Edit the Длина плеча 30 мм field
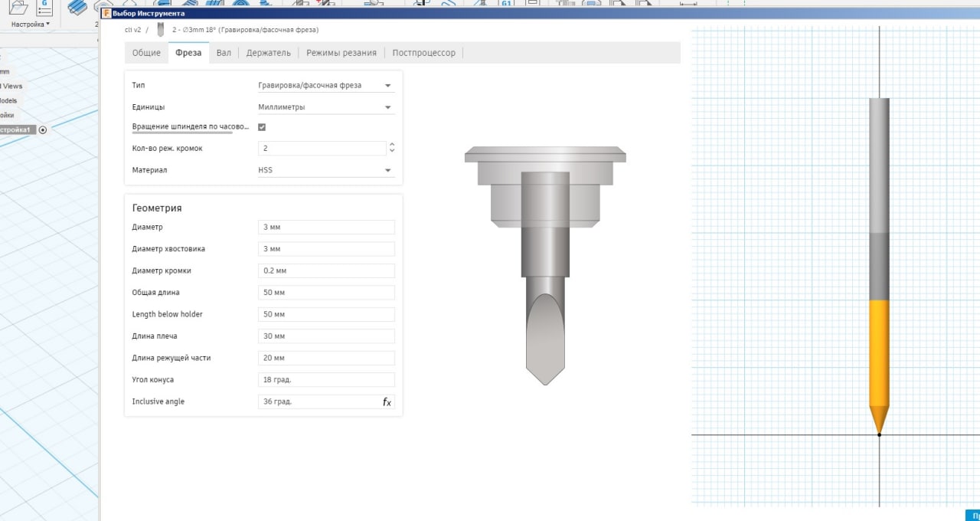The image size is (980, 521). 326,336
